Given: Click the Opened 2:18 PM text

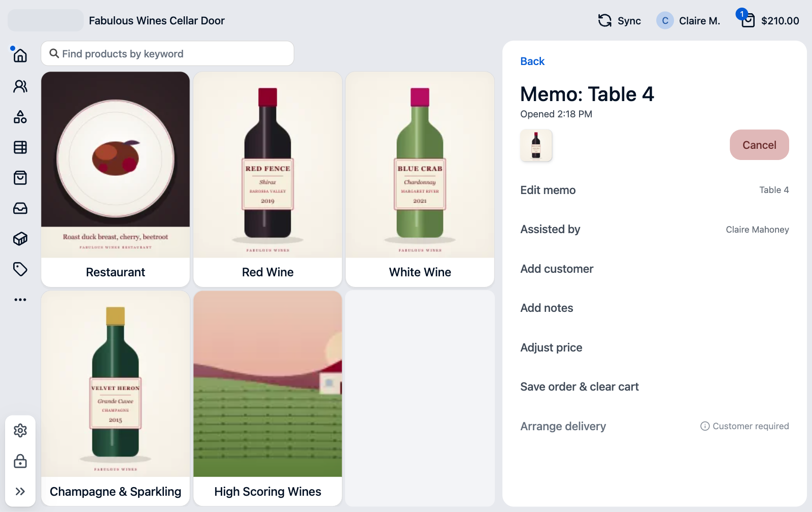Looking at the screenshot, I should [556, 114].
